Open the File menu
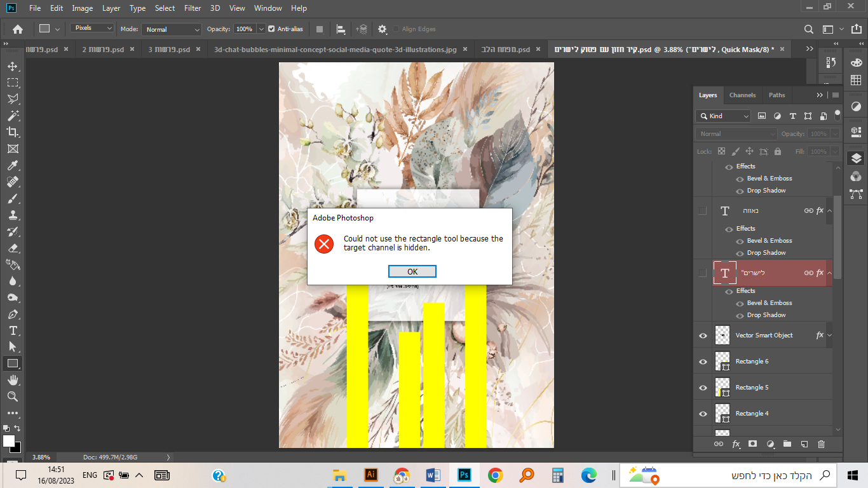Screen dimensions: 868x488 tap(35, 8)
